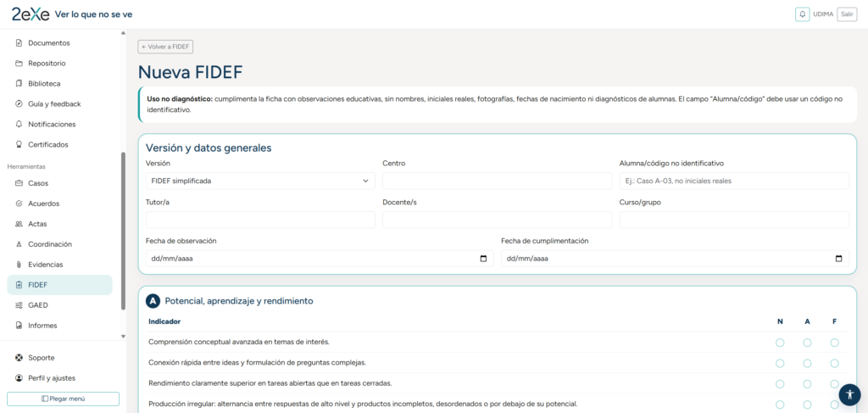Click the Fecha de cumplimentación date field
868x413 pixels.
point(675,259)
